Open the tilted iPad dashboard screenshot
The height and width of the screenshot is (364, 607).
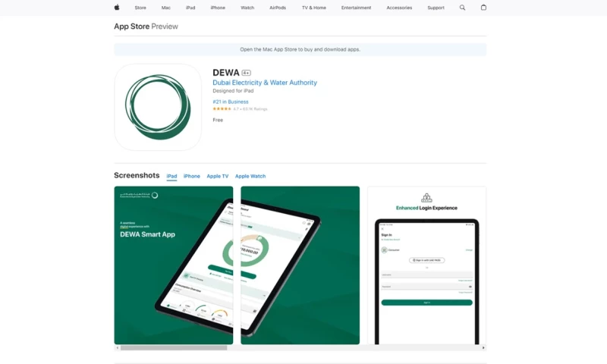pos(300,265)
